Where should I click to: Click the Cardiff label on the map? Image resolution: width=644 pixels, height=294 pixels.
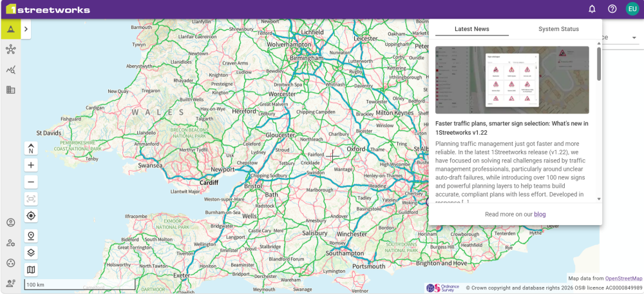pyautogui.click(x=209, y=182)
